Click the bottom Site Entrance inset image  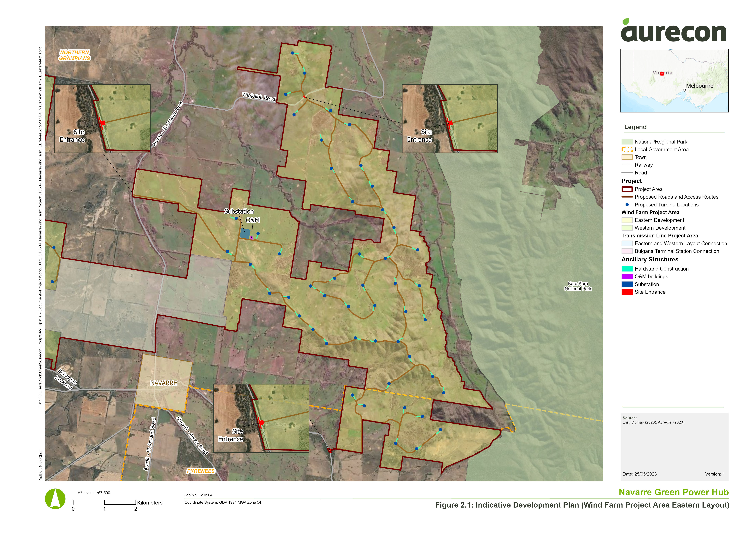coord(261,418)
